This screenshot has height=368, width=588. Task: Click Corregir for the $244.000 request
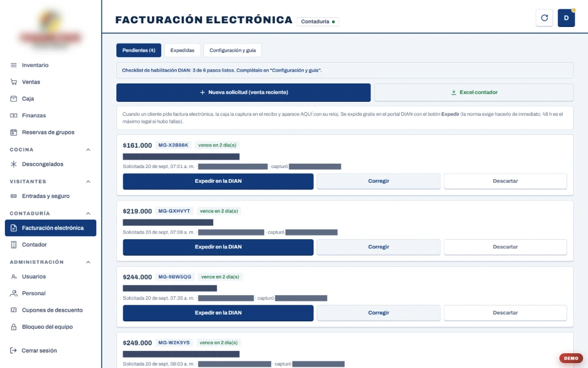click(x=379, y=313)
